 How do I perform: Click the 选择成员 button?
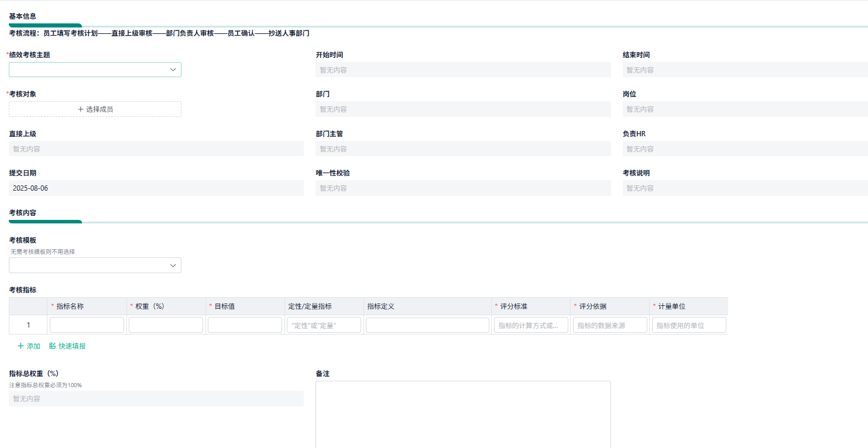[95, 109]
